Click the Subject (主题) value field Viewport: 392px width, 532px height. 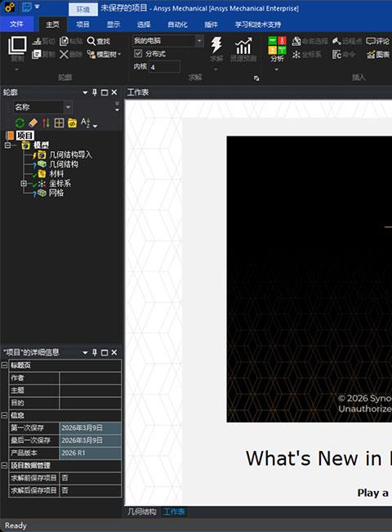point(90,390)
